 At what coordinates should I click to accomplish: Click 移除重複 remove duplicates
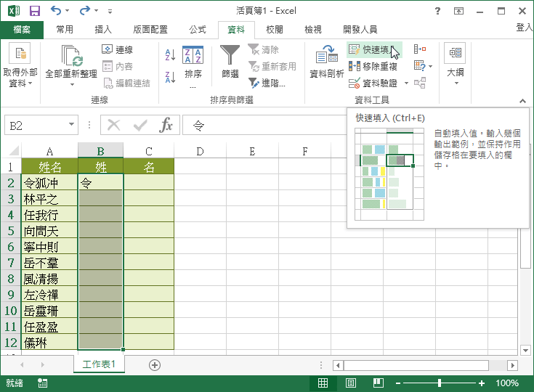coord(373,66)
